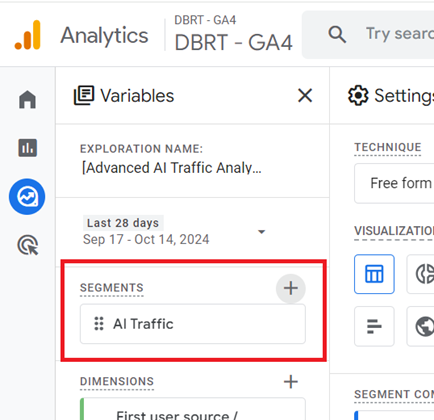The image size is (434, 420).
Task: Choose the bar chart visualization
Action: tap(374, 326)
